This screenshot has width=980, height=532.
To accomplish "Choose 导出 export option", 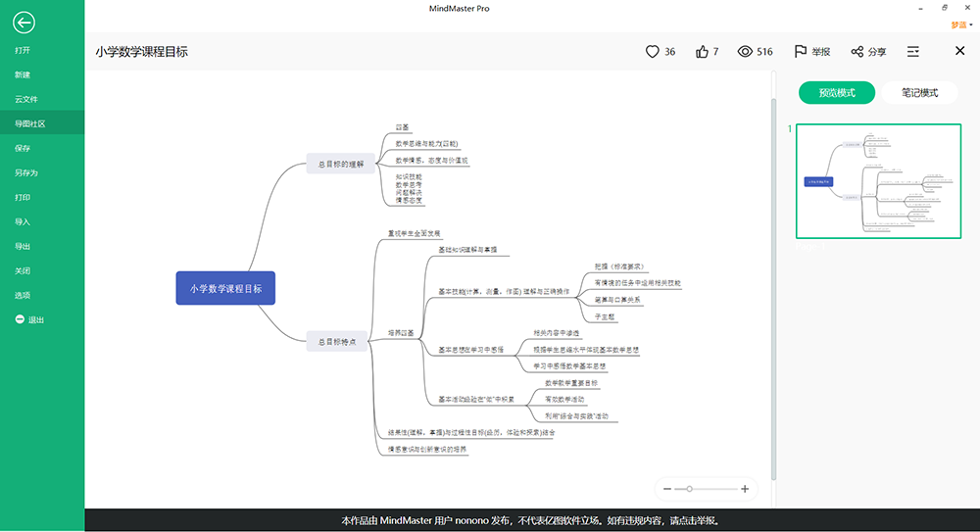I will (x=23, y=246).
